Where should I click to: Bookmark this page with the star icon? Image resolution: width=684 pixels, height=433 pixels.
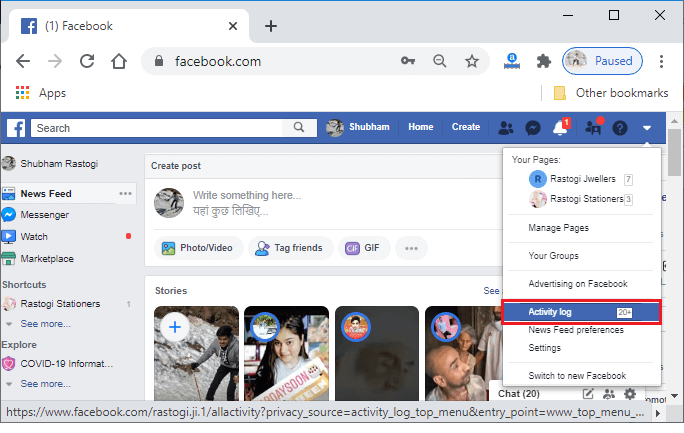click(472, 61)
